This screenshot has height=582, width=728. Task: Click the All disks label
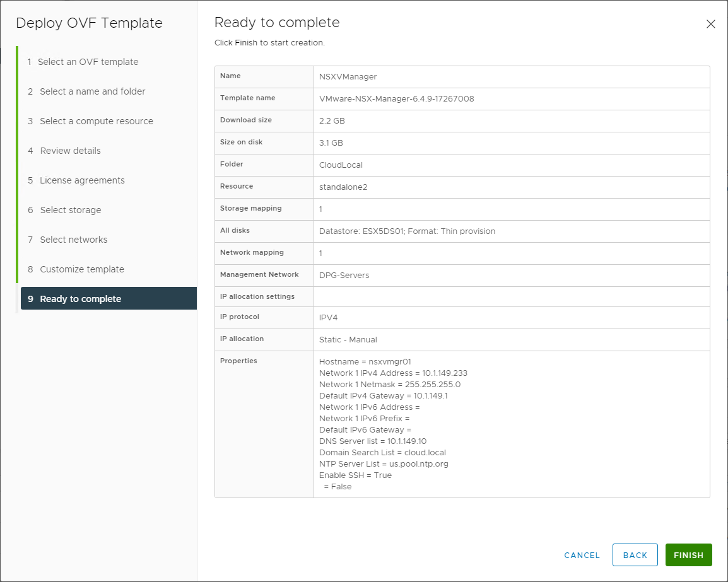point(235,230)
